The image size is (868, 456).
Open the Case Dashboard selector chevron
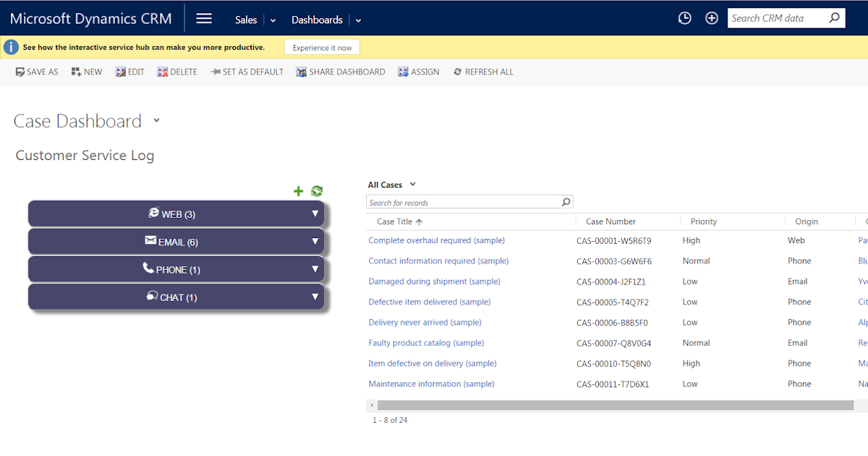(156, 121)
